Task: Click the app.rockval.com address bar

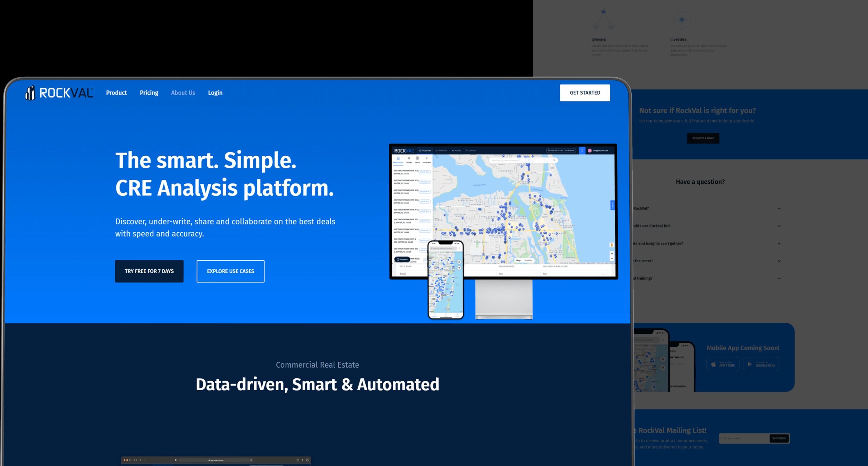Action: [x=217, y=460]
